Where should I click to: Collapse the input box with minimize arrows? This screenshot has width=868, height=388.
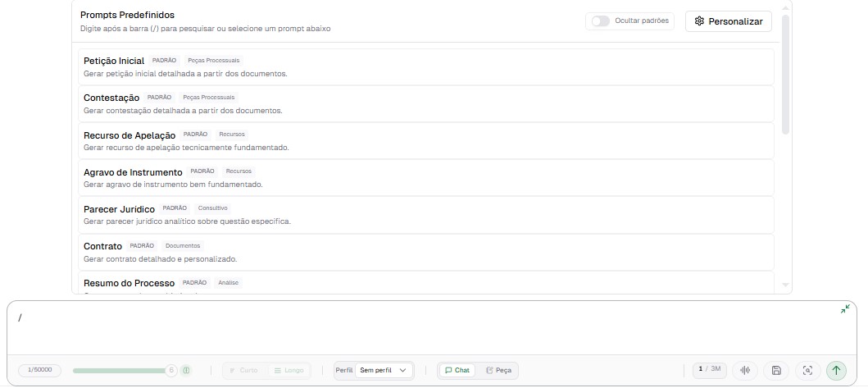pyautogui.click(x=845, y=309)
